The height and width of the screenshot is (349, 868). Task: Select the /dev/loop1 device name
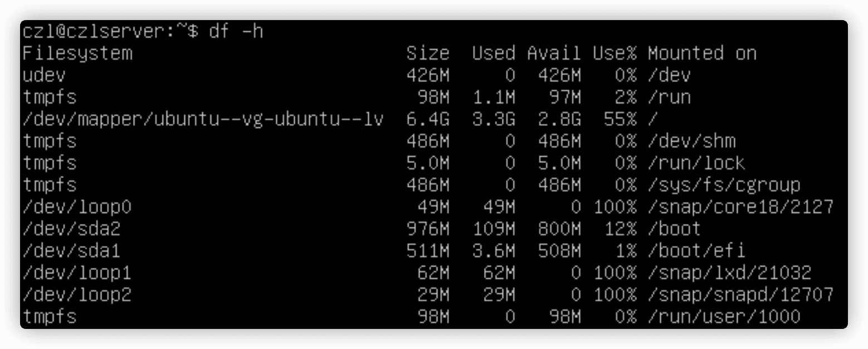pyautogui.click(x=77, y=273)
